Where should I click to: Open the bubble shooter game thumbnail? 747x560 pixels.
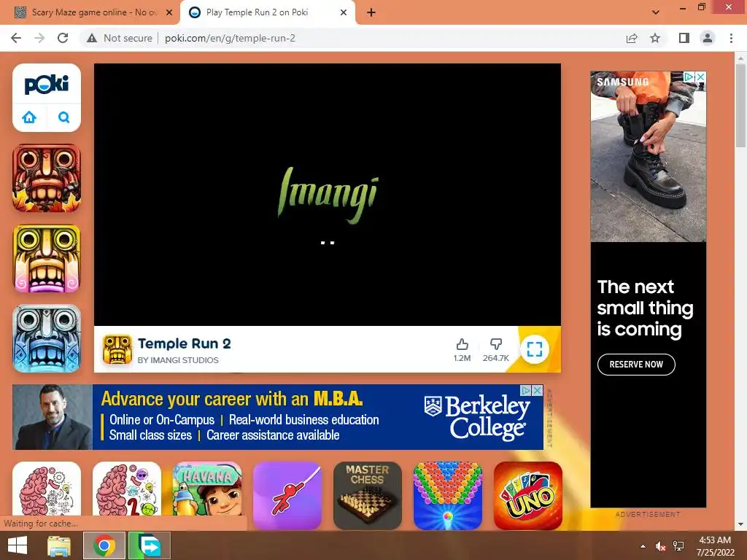448,495
